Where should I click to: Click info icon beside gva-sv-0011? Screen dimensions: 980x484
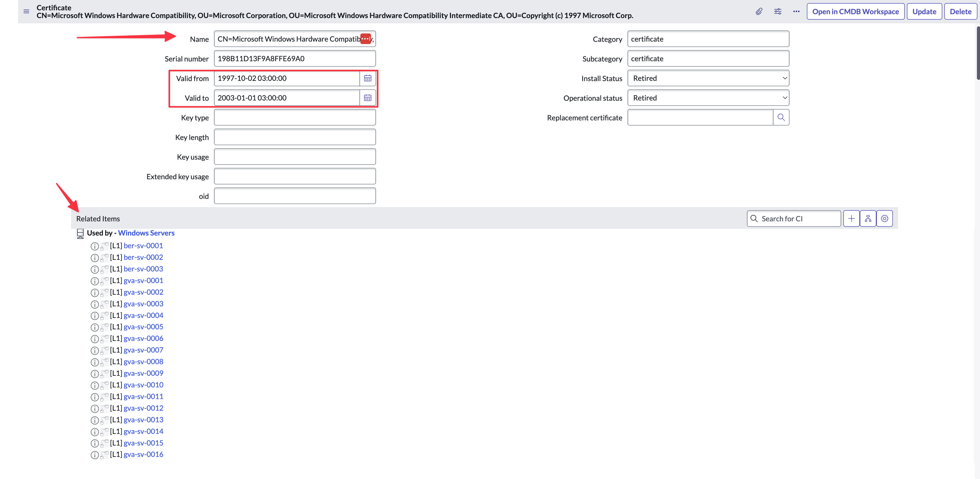point(95,397)
